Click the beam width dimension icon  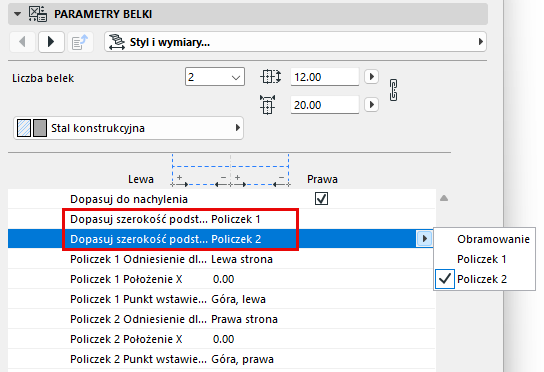click(x=267, y=105)
